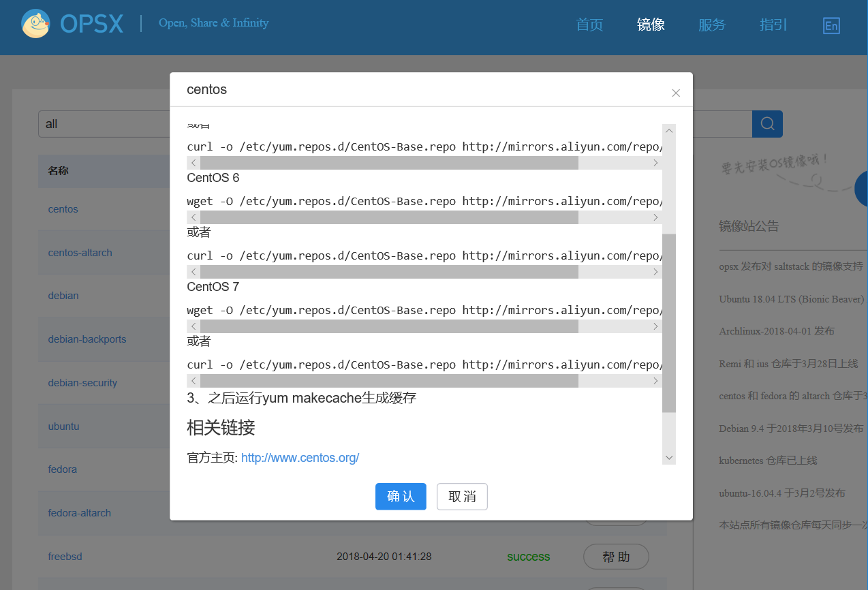Cancel the dialog with 取消
The height and width of the screenshot is (590, 868).
pyautogui.click(x=462, y=497)
